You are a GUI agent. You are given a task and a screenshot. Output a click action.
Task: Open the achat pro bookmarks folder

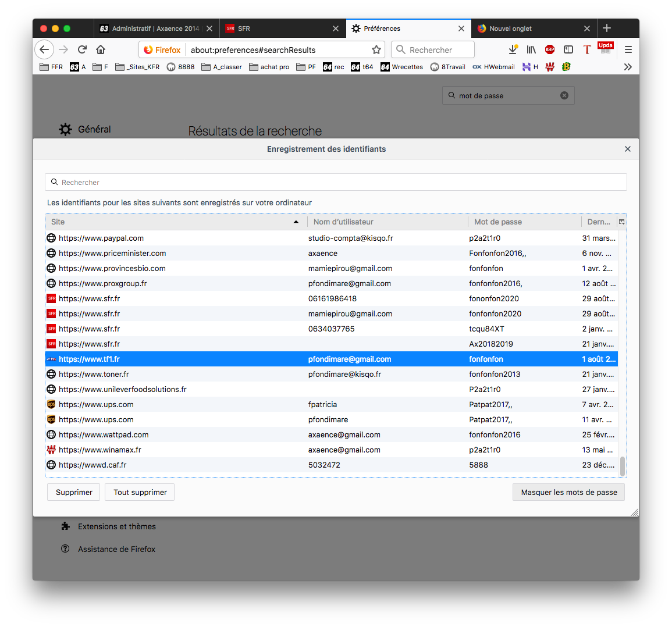coord(269,67)
